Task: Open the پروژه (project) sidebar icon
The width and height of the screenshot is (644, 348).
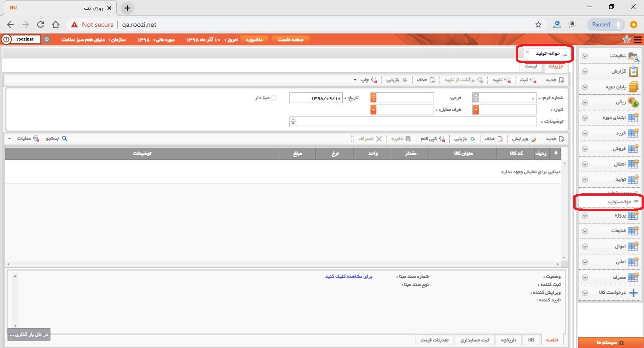Action: [633, 215]
